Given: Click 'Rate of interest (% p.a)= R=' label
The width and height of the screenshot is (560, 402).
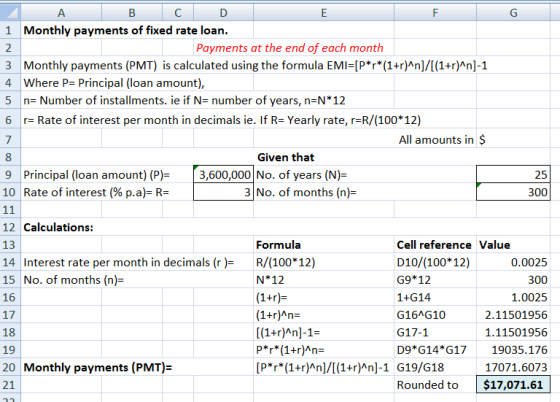Looking at the screenshot, I should point(96,192).
